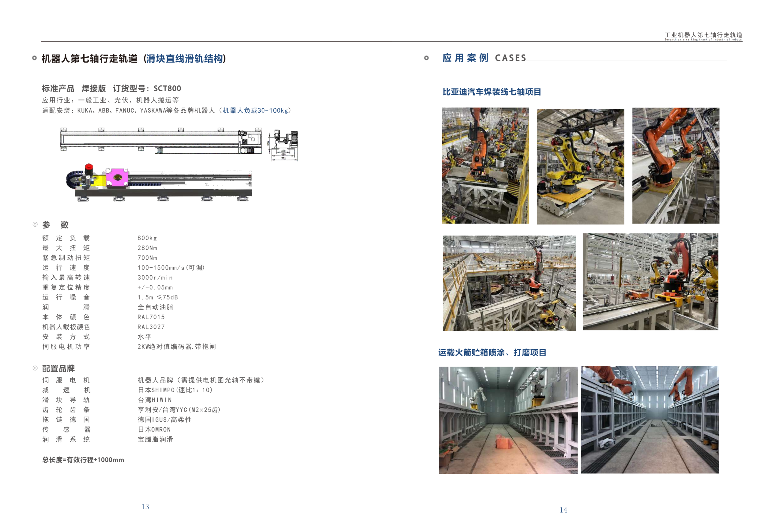Click page number 13
This screenshot has height=532, width=784.
(145, 507)
